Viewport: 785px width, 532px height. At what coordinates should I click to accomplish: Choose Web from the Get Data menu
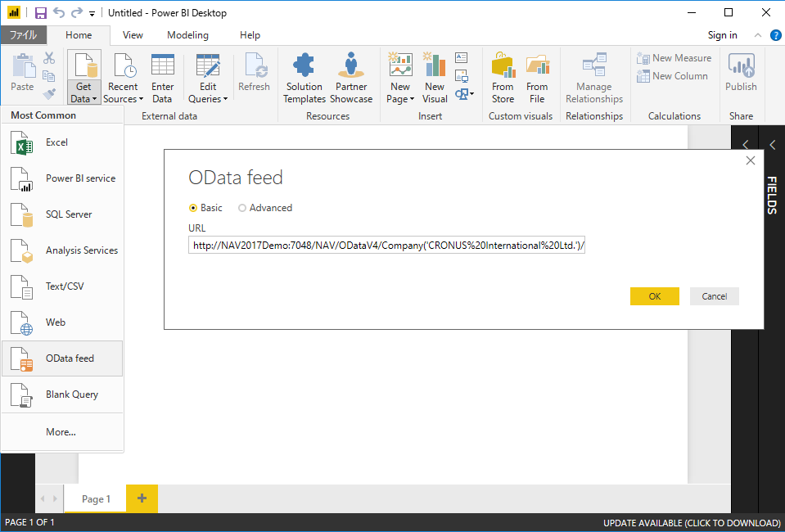coord(62,322)
